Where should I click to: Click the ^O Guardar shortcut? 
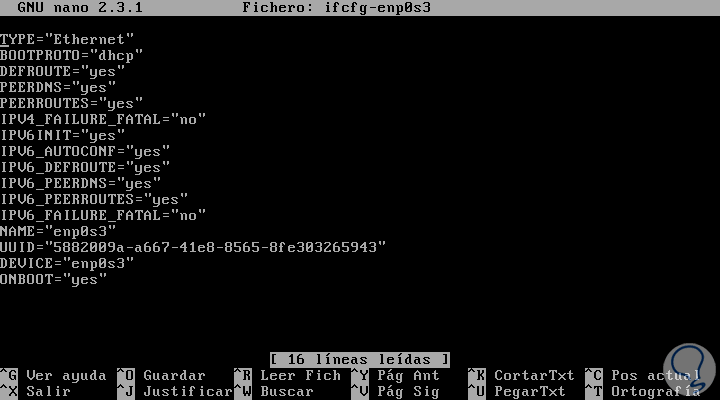point(161,375)
